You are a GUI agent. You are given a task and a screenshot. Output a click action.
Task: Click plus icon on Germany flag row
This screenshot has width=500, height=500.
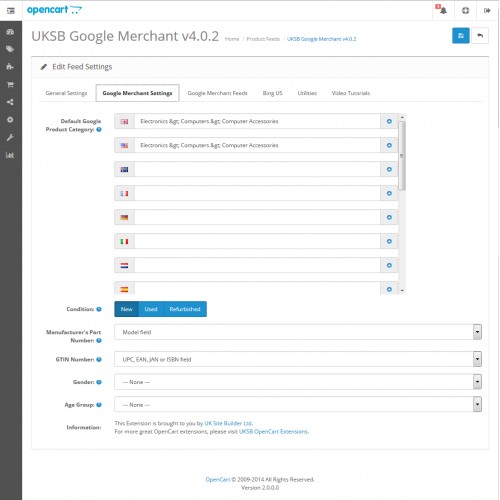389,217
